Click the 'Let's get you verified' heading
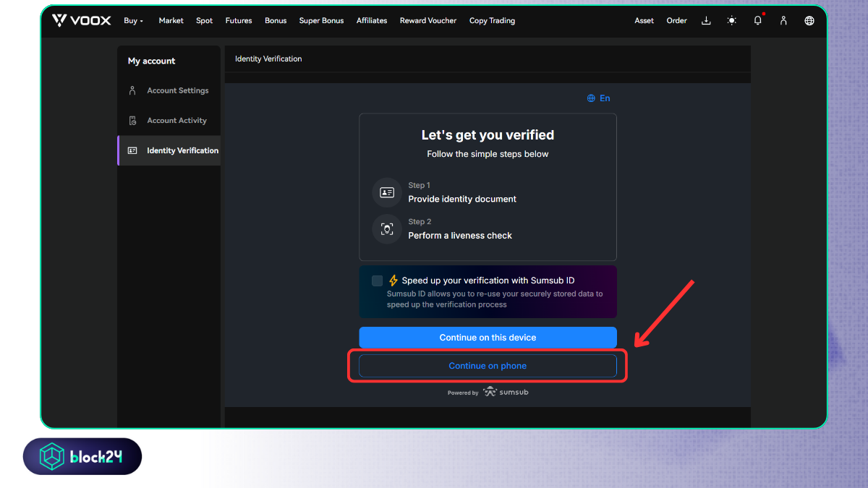Image resolution: width=868 pixels, height=488 pixels. tap(488, 135)
